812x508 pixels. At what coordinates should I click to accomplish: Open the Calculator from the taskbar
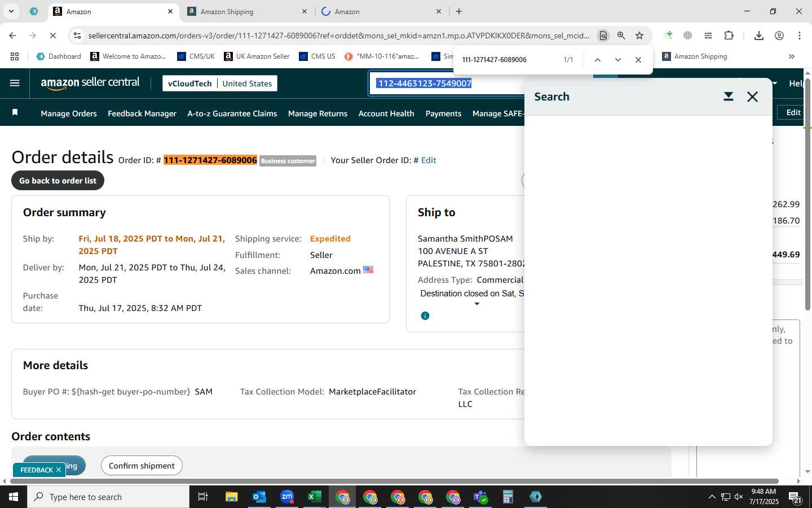tap(508, 497)
